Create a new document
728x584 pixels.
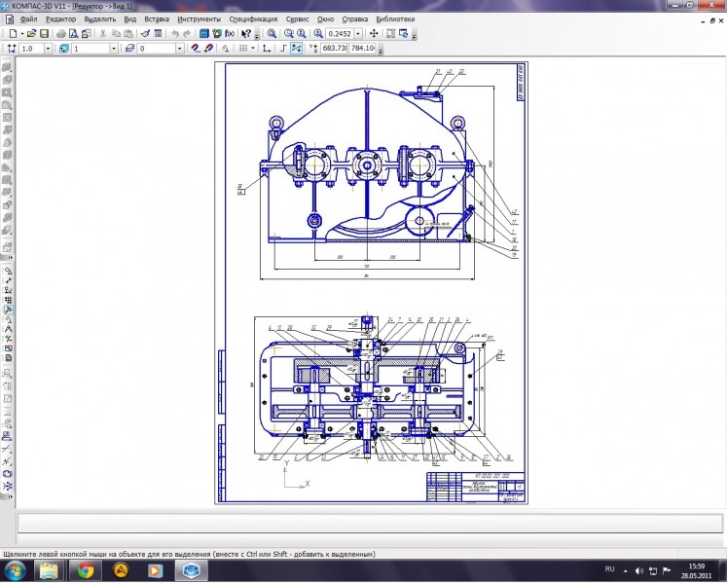coord(13,33)
